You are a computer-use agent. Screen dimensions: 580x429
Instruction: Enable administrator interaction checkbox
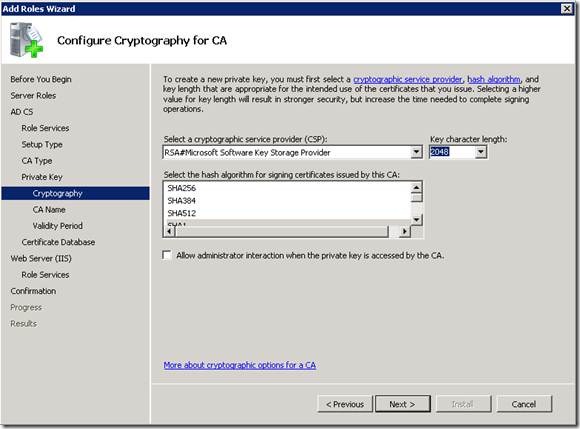(167, 255)
